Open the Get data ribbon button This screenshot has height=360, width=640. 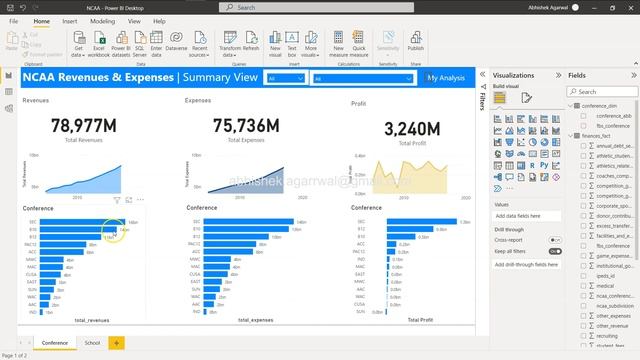tap(78, 44)
